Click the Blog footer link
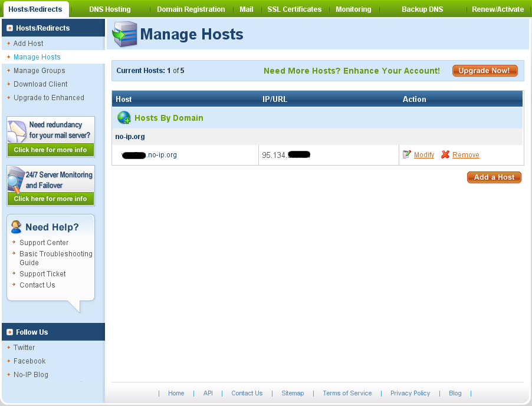This screenshot has height=406, width=532. click(x=455, y=393)
